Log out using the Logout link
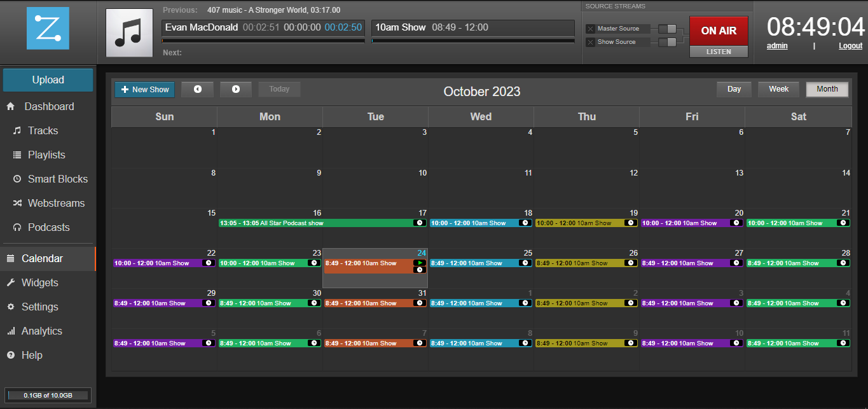Screen dimensions: 868x409 pos(850,45)
